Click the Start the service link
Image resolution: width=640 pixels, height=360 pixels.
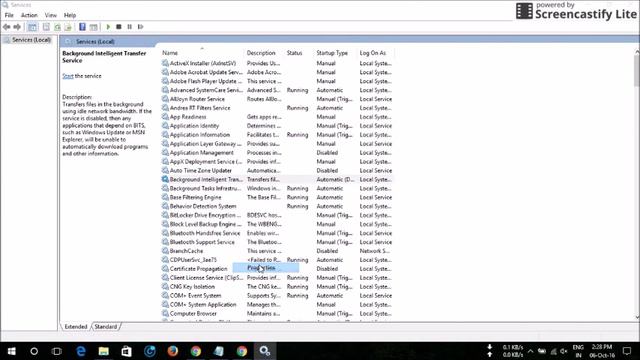68,76
